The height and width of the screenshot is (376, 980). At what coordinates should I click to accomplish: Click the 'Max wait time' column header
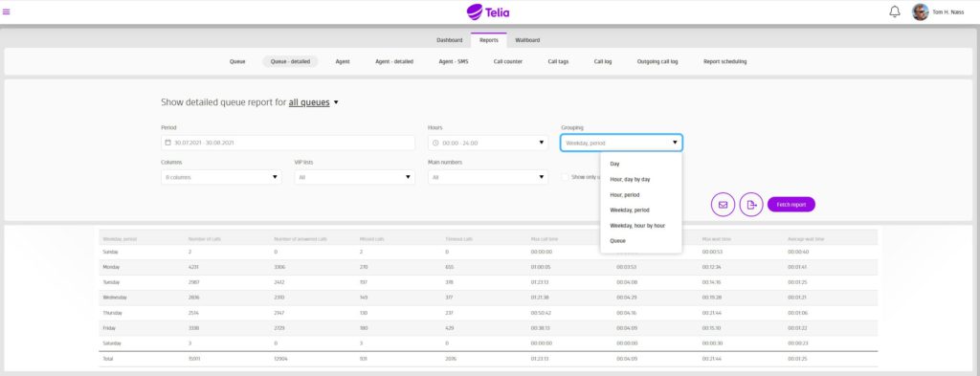point(716,239)
